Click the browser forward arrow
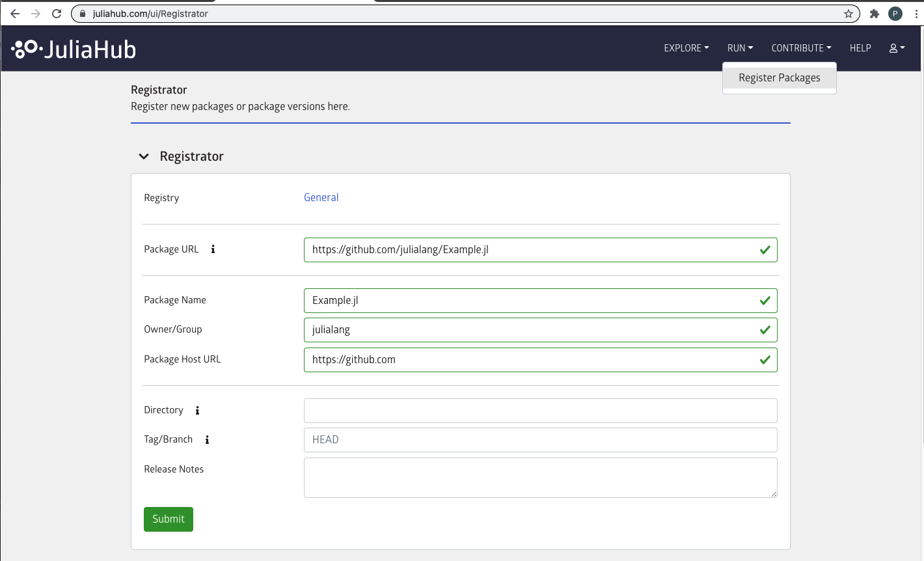Viewport: 924px width, 561px height. 36,13
